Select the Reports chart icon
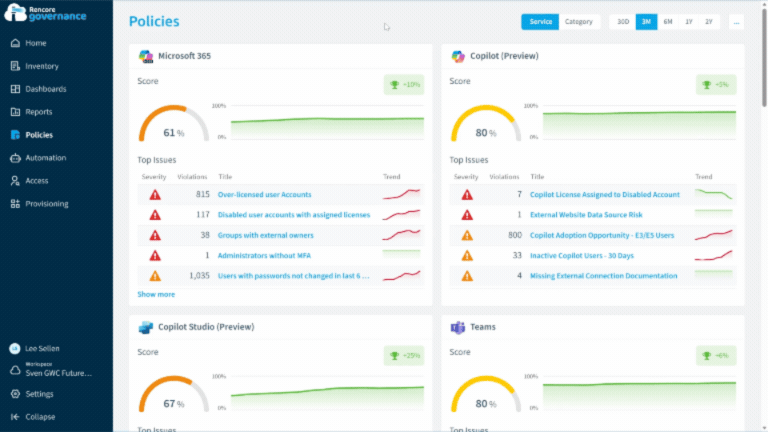The height and width of the screenshot is (432, 768). tap(15, 112)
